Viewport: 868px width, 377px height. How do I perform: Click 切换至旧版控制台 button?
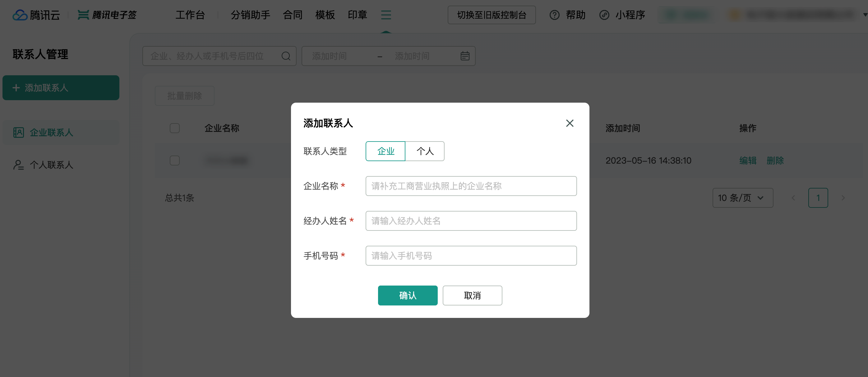tap(492, 15)
